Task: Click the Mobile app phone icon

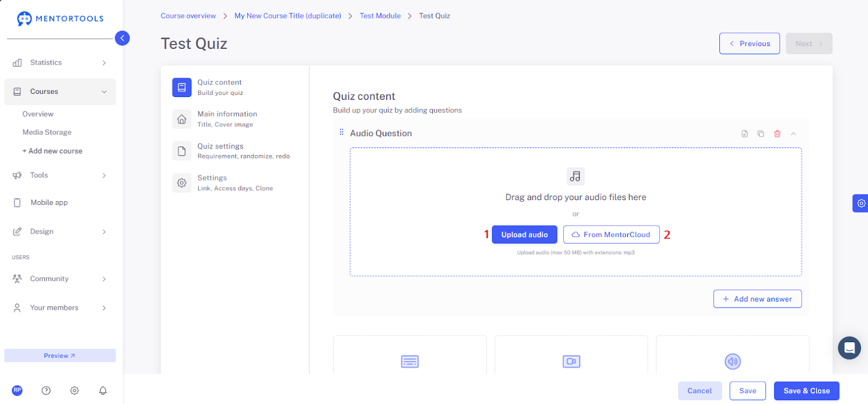Action: 17,203
